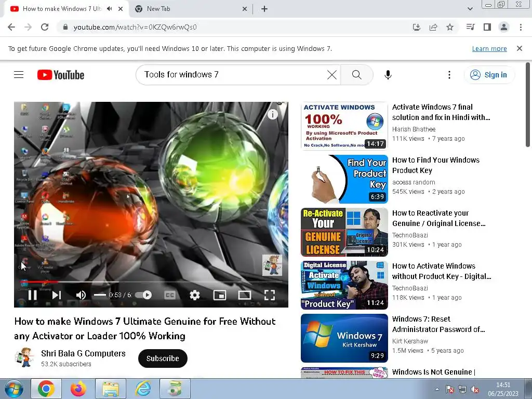Open Chrome three-dot main menu
This screenshot has height=399, width=532.
click(521, 27)
